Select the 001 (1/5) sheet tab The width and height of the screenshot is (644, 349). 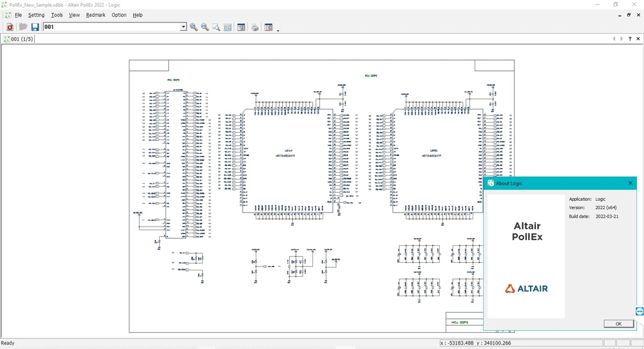18,39
